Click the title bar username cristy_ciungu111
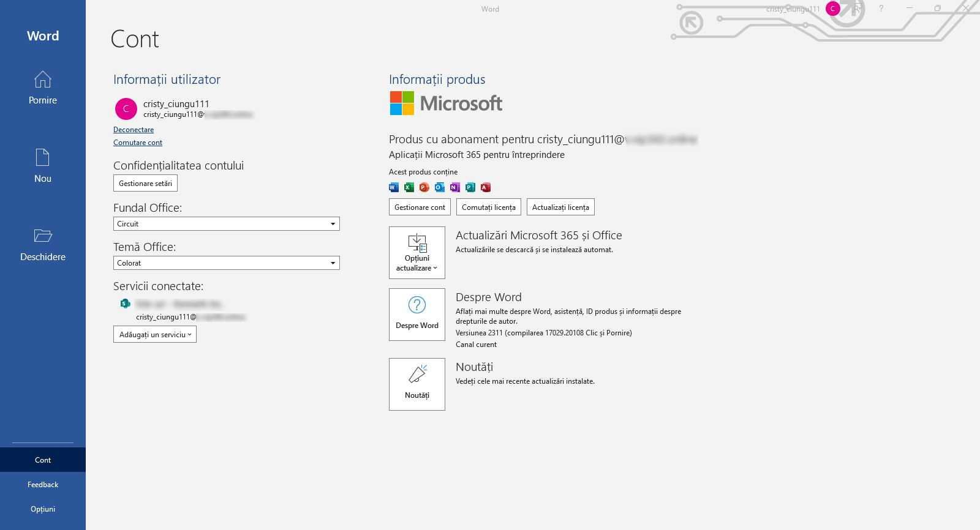 pos(793,9)
